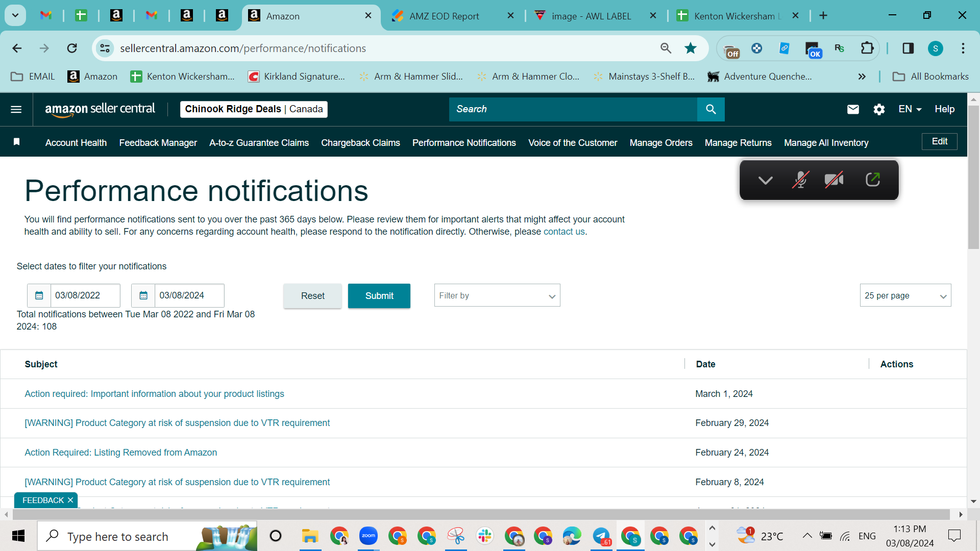Show more bookmarks with the double chevron
The height and width of the screenshot is (551, 980).
coord(862,77)
